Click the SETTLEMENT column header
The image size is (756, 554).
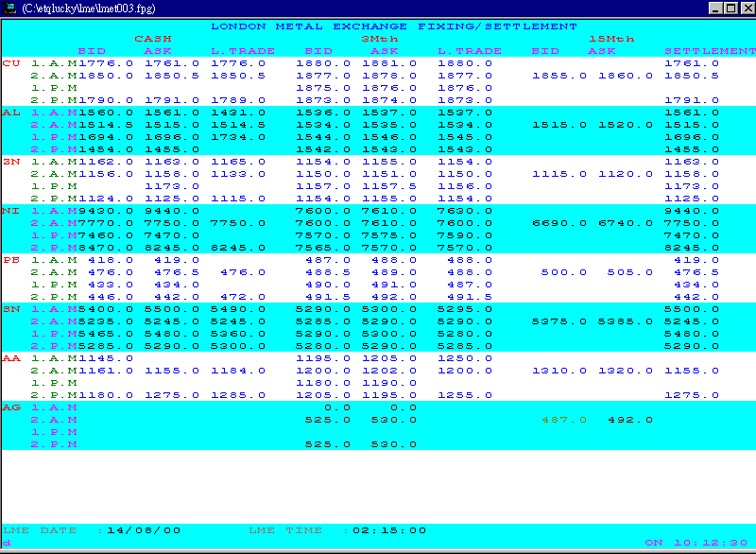(709, 50)
